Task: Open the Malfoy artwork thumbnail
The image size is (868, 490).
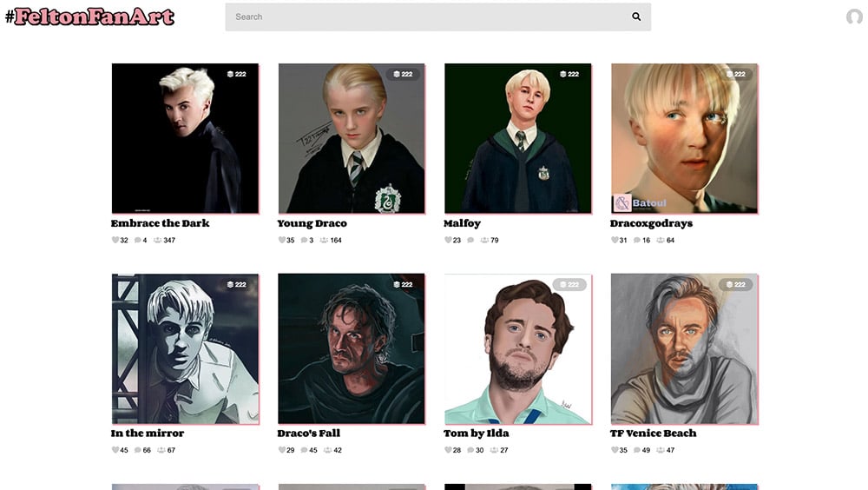Action: click(x=517, y=138)
